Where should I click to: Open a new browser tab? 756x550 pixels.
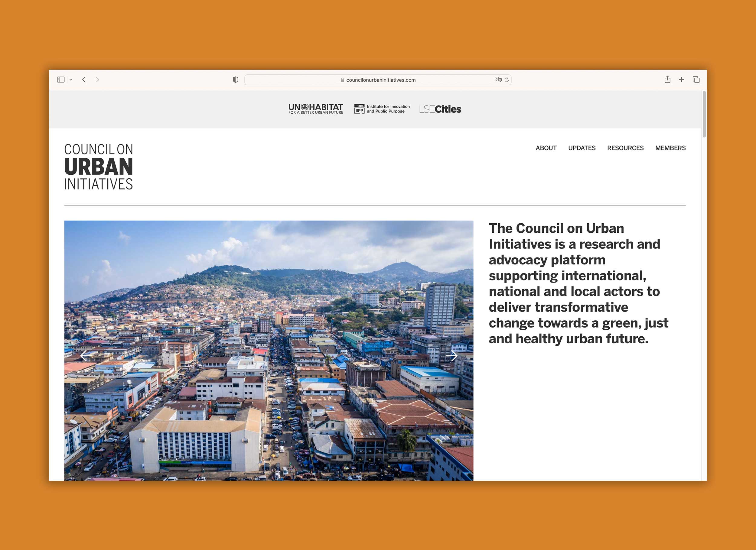(682, 79)
